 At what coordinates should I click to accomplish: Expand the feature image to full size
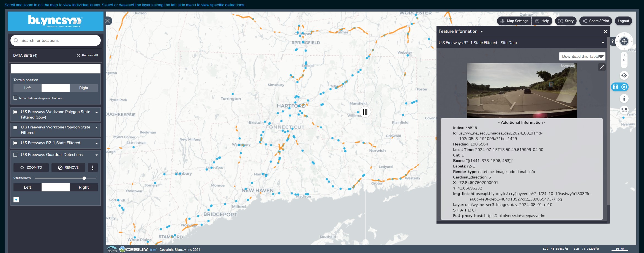(x=602, y=67)
